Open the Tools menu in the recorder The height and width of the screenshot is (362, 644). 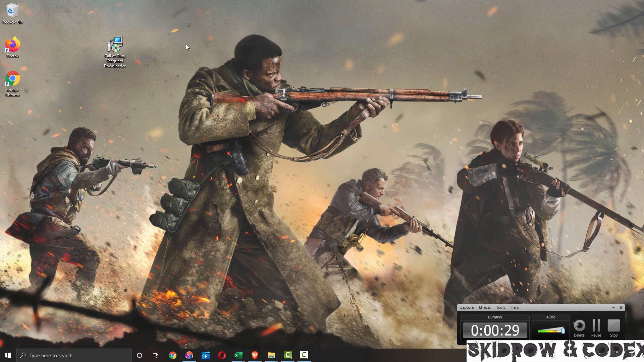(x=500, y=307)
